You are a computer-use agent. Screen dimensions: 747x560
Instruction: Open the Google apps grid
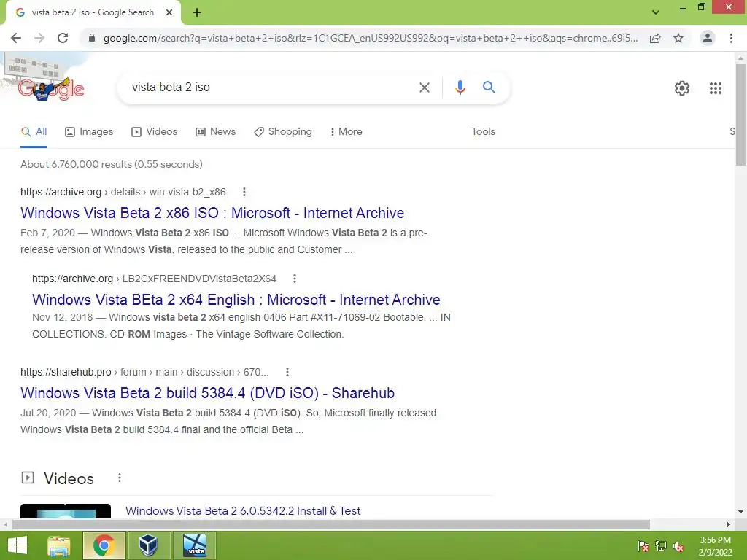click(x=715, y=88)
